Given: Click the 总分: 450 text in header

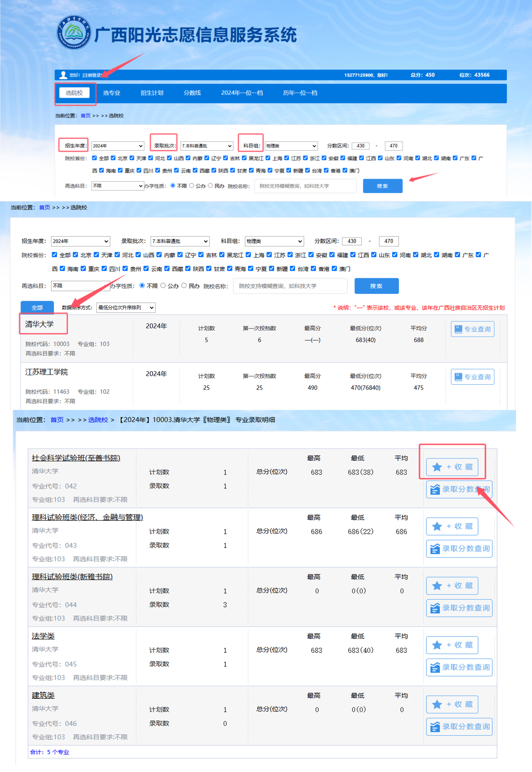Looking at the screenshot, I should (422, 75).
